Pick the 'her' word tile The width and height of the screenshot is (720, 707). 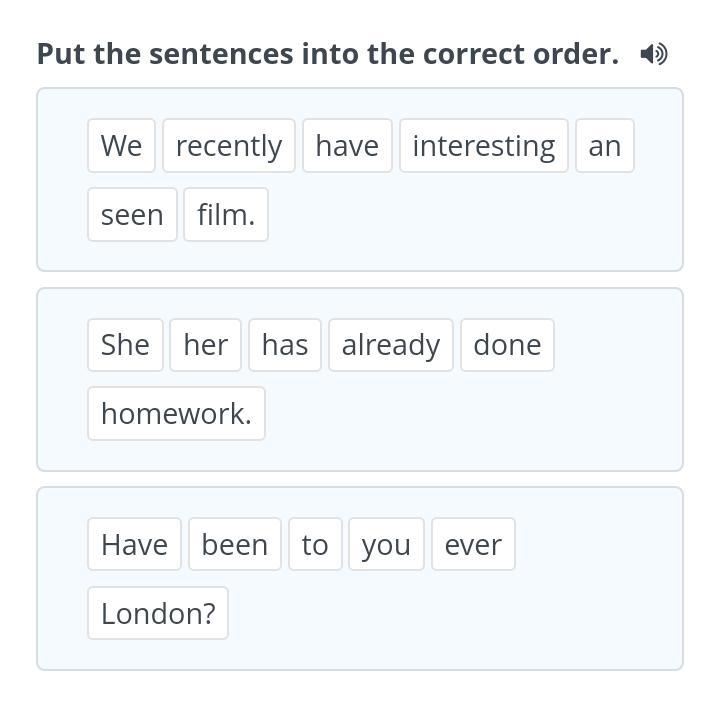pyautogui.click(x=205, y=345)
